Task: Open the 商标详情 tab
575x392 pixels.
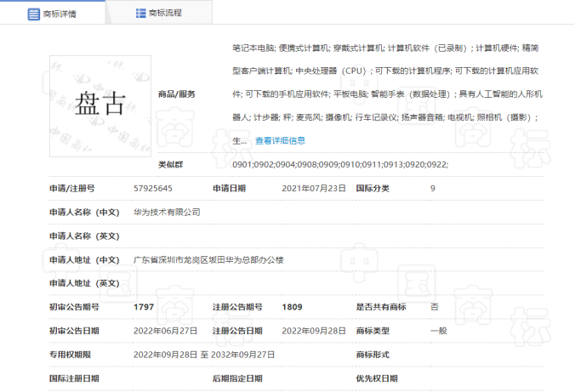Action: click(53, 13)
